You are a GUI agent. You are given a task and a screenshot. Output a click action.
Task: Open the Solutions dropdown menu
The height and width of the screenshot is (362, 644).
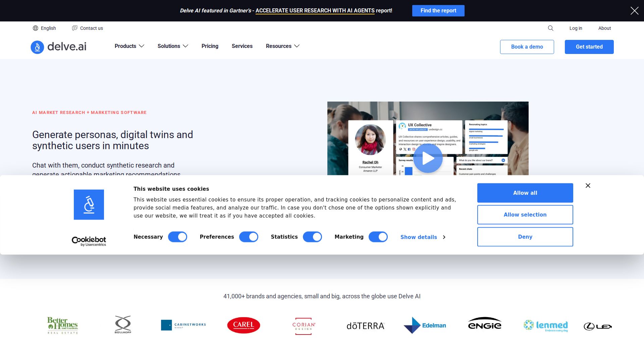(x=173, y=46)
